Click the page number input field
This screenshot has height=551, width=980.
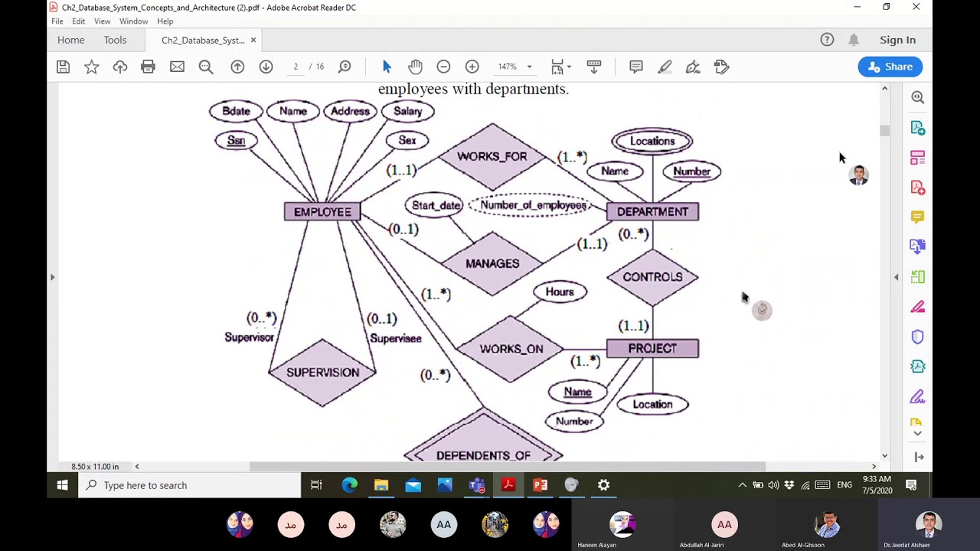[x=296, y=67]
